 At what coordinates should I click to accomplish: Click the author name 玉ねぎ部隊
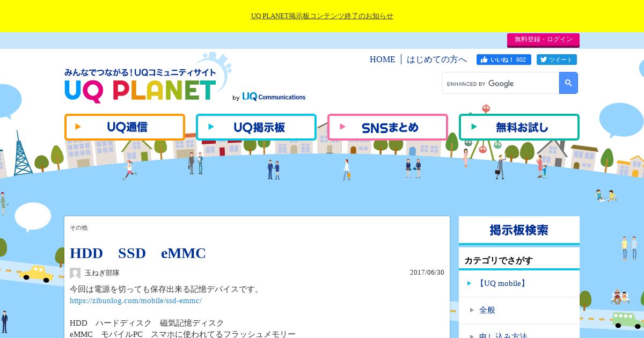[x=102, y=273]
